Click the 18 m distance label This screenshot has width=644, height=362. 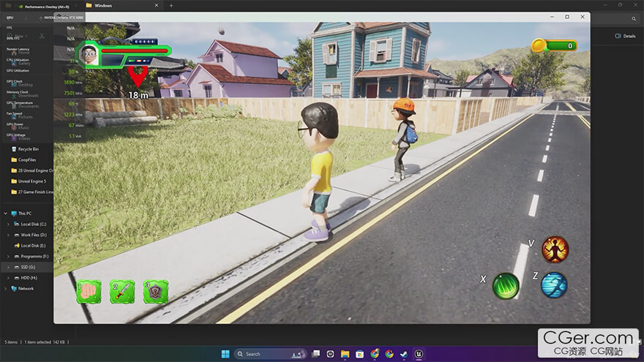pos(138,95)
